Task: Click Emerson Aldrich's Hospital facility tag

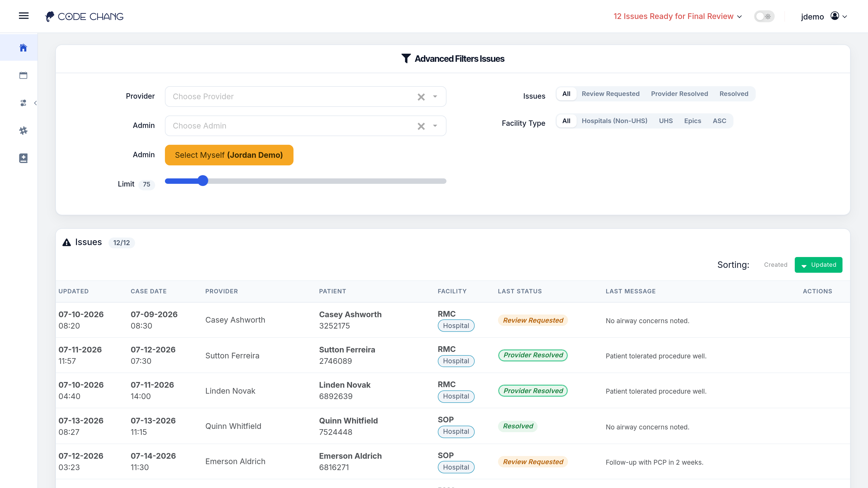Action: pyautogui.click(x=456, y=467)
